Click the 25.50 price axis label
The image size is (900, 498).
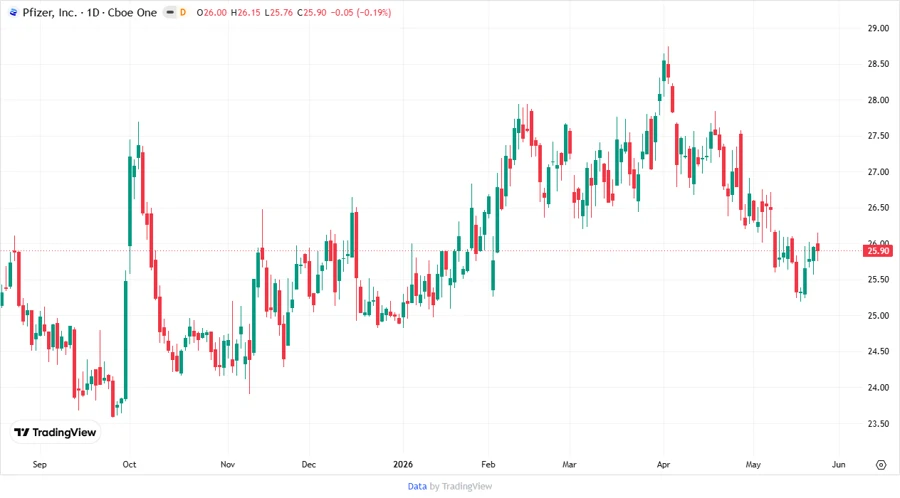[x=878, y=279]
